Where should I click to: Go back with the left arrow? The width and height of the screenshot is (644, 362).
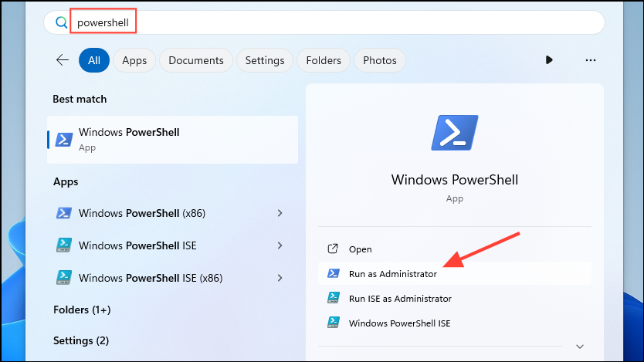coord(63,60)
